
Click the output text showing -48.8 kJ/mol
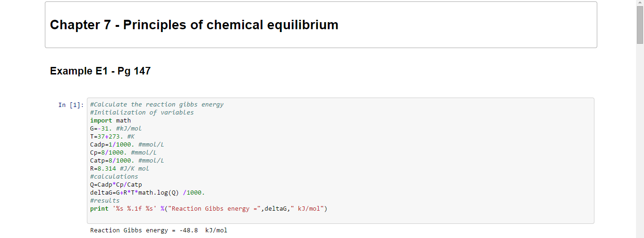(x=159, y=230)
